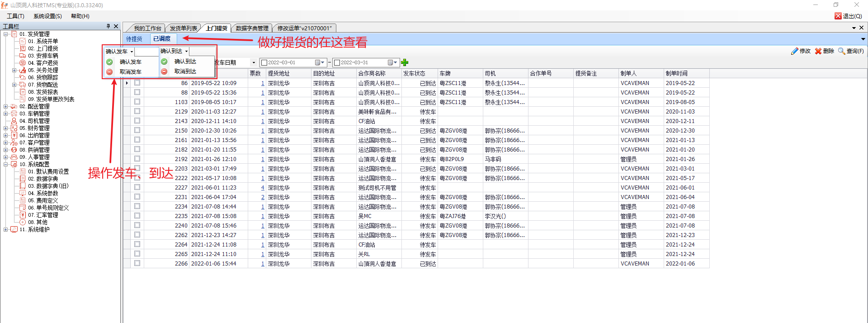The height and width of the screenshot is (323, 868).
Task: Click the green check 确认发车 icon
Action: point(109,62)
